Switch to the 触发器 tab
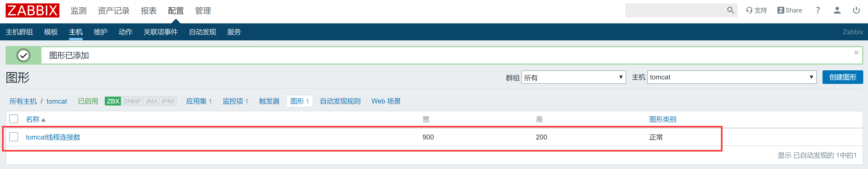This screenshot has width=868, height=169. coord(269,101)
